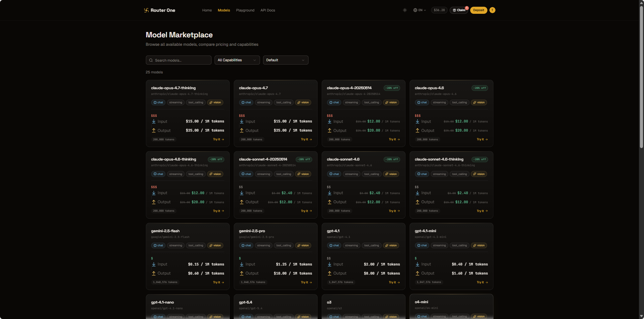The image size is (644, 319).
Task: Click the -20% off badge on claude-opus-4.6
Action: (x=480, y=88)
